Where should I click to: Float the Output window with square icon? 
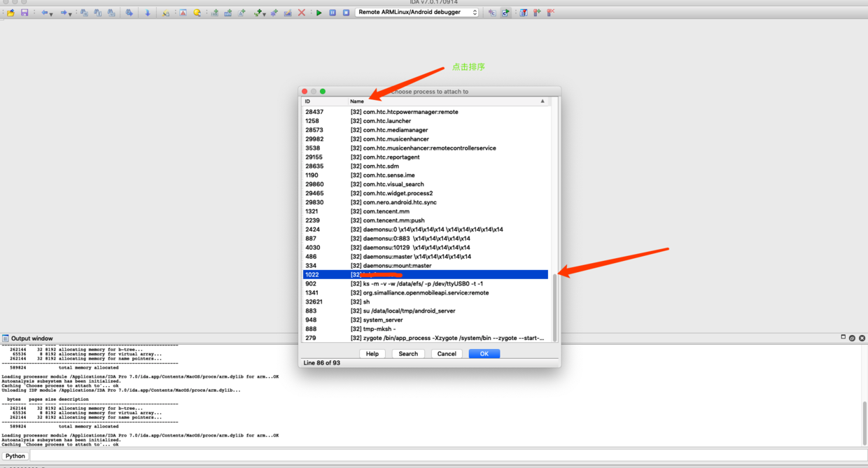coord(853,338)
